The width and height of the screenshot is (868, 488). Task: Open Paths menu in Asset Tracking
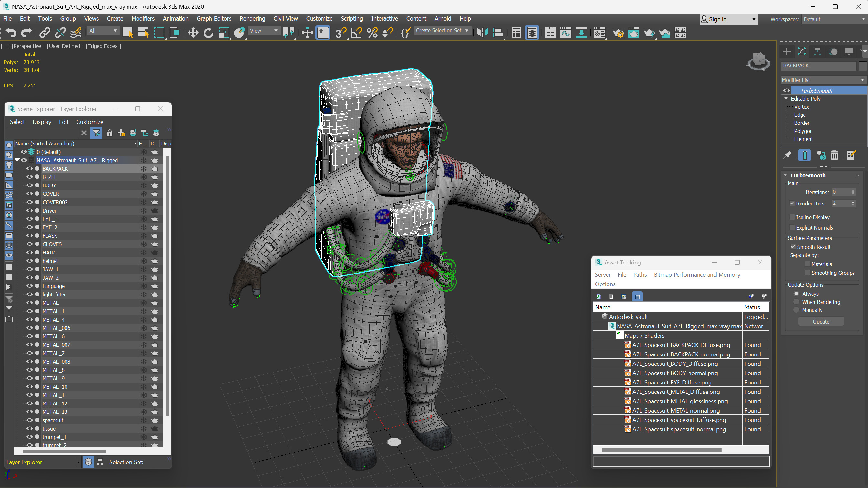coord(639,274)
